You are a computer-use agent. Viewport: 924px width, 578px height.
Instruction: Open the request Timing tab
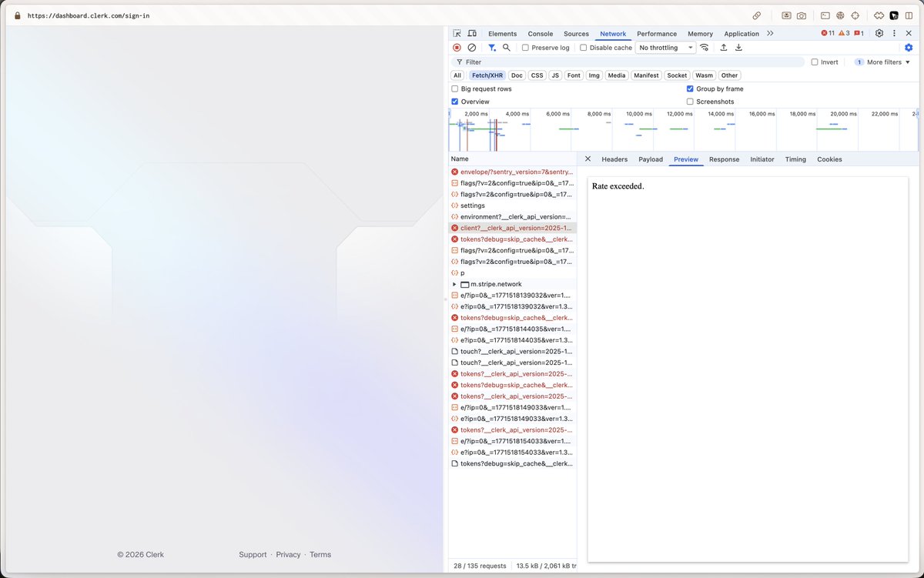coord(795,159)
